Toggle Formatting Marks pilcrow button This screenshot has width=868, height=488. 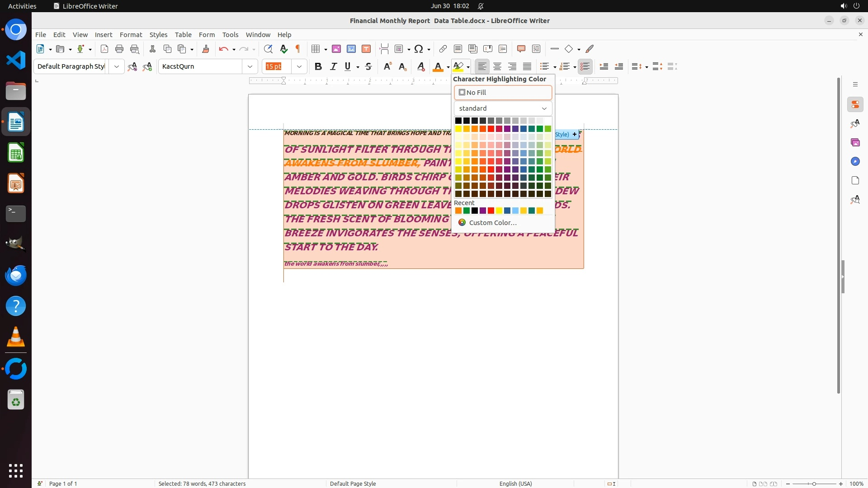(x=298, y=49)
